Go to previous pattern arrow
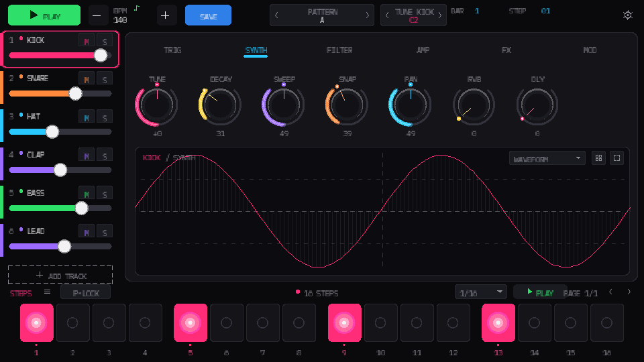644x362 pixels. 276,15
